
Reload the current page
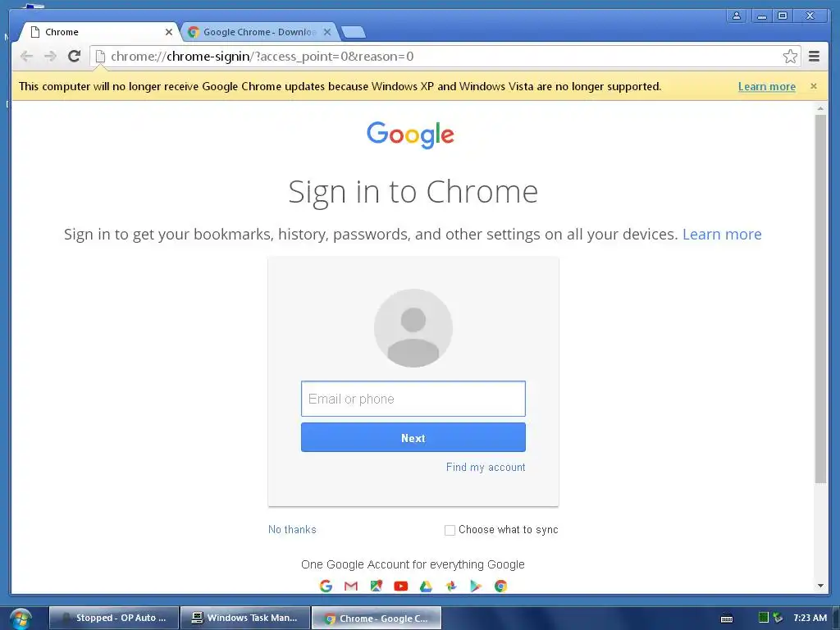75,57
